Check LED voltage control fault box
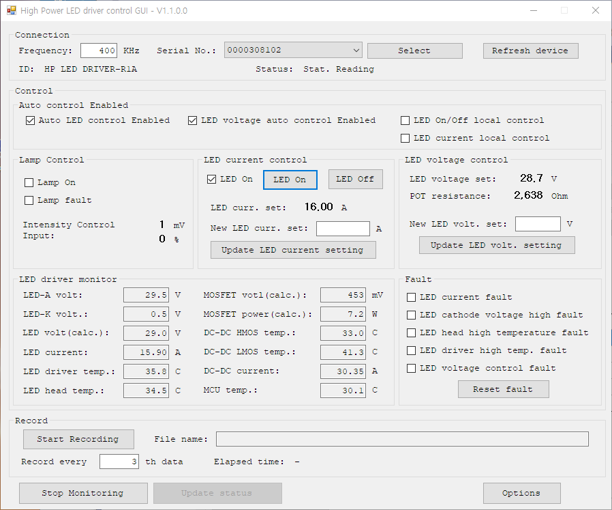612x510 pixels. [x=411, y=369]
